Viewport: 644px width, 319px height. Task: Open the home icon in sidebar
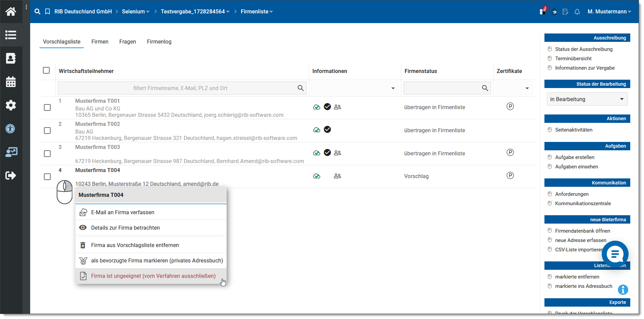click(11, 12)
